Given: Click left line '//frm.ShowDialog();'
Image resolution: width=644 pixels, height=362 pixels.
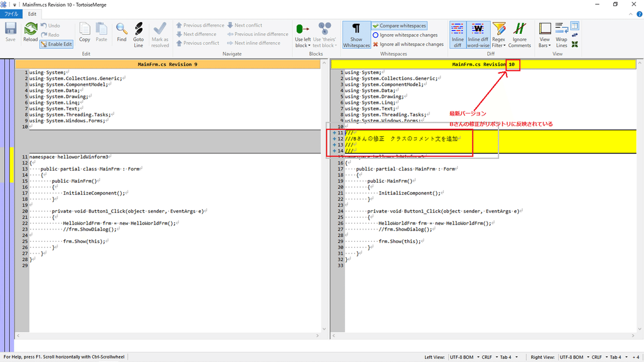Looking at the screenshot, I should tap(90, 229).
